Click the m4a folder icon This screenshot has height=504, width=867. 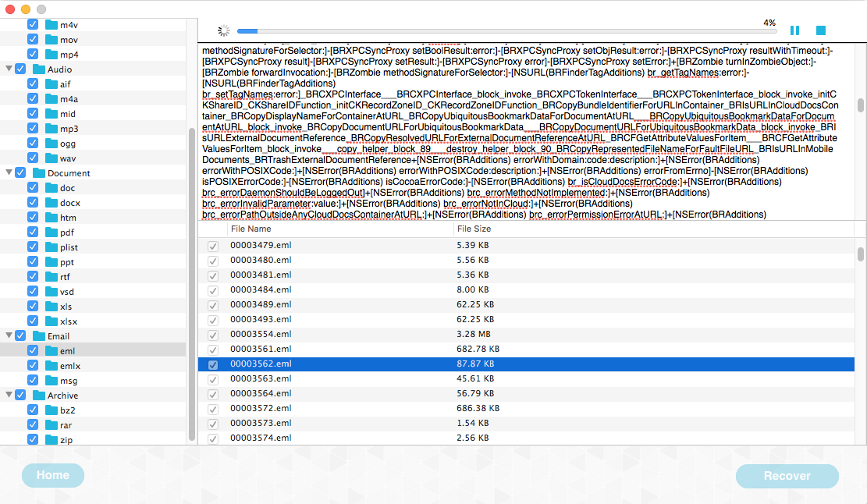tap(52, 99)
